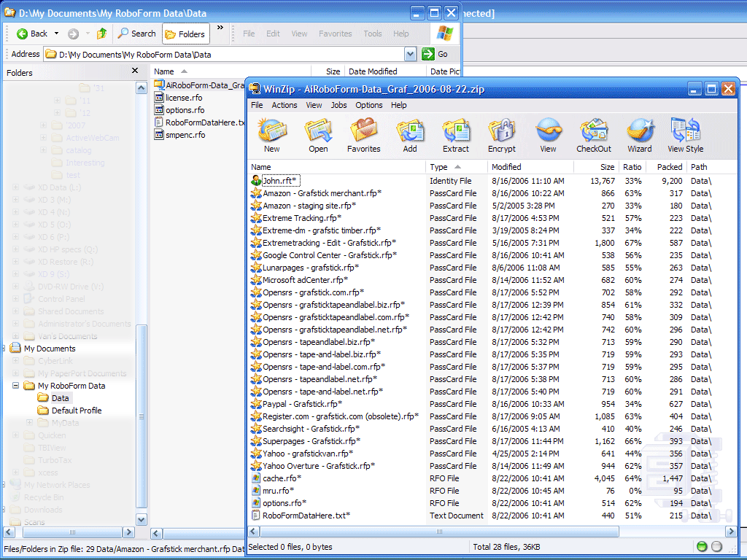Click the WinZip New archive icon

coord(272,135)
